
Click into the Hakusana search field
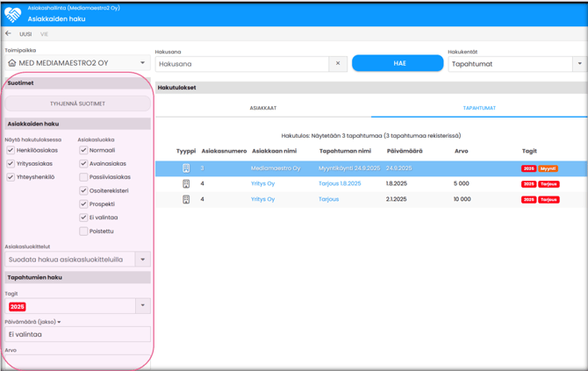(241, 64)
